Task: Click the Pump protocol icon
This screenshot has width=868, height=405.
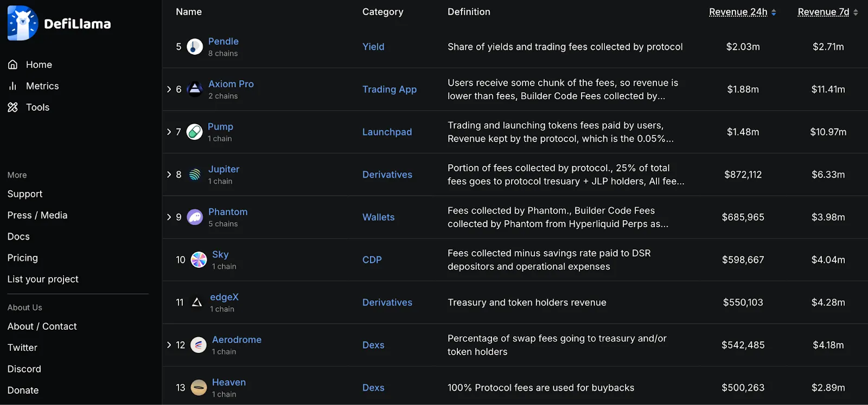Action: pyautogui.click(x=194, y=132)
